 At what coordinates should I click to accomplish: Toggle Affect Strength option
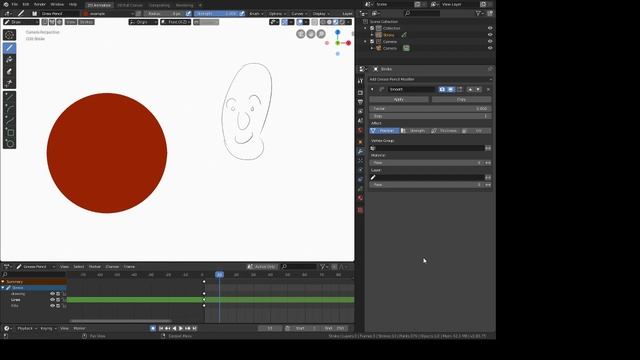pos(415,131)
